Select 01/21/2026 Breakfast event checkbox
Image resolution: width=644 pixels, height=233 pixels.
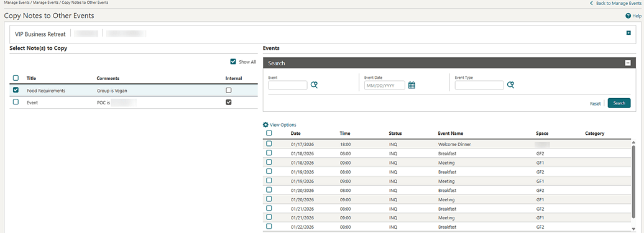point(269,208)
